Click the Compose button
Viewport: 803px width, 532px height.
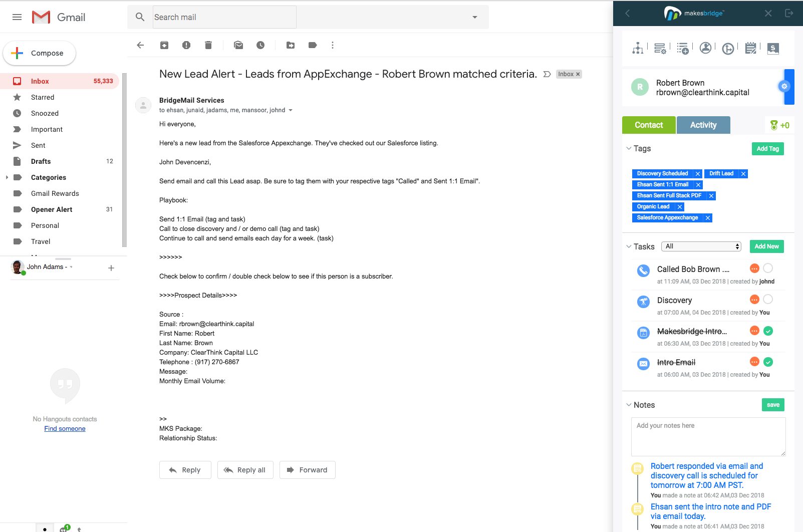pos(40,53)
